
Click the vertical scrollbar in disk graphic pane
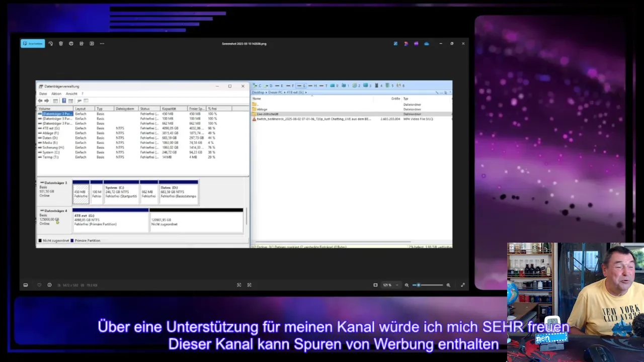(247, 217)
